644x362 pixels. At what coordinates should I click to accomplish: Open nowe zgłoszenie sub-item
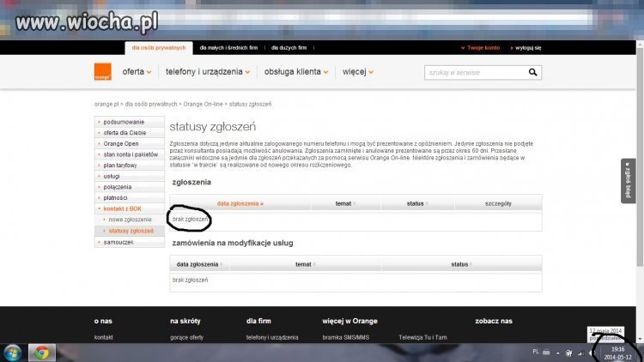point(130,220)
